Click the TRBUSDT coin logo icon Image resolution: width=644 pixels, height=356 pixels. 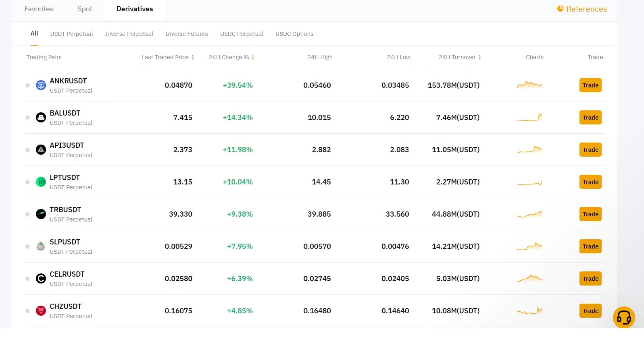[x=41, y=214]
